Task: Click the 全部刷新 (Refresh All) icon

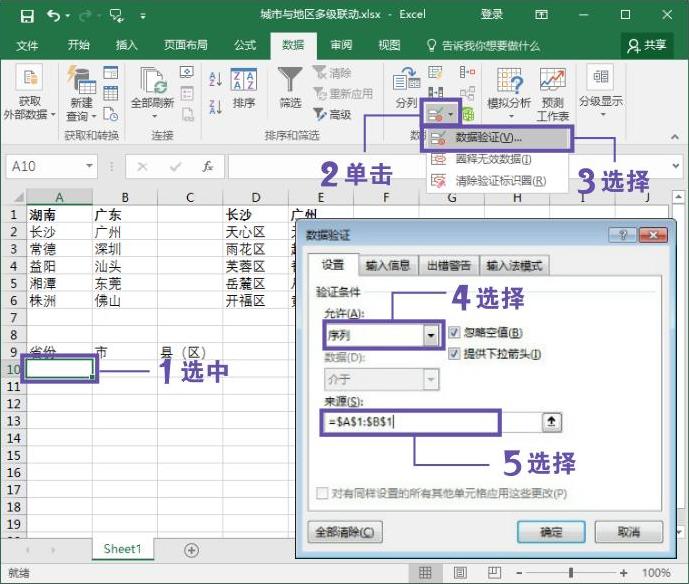Action: pos(152,88)
